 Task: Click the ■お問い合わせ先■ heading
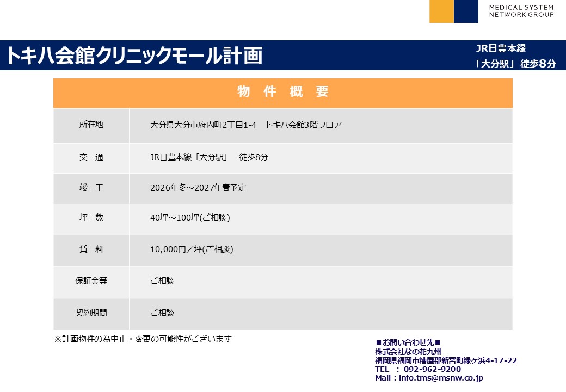pos(408,342)
